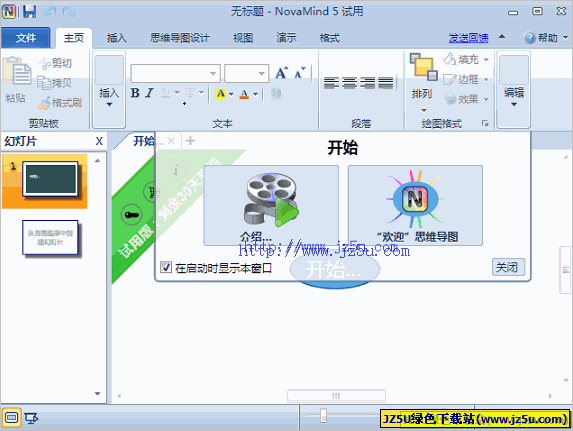Click the Paste (粘贴) clipboard icon
Viewport: 573px width, 431px height.
(x=17, y=70)
